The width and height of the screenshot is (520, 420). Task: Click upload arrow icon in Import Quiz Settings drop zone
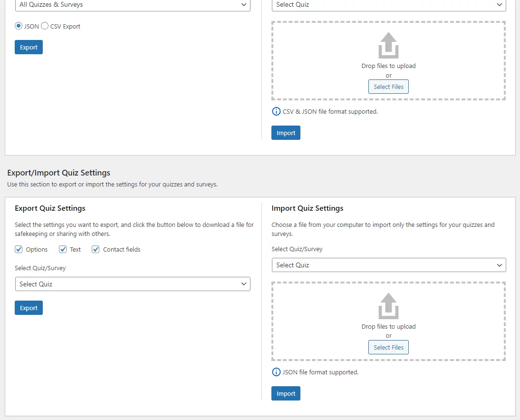point(388,305)
